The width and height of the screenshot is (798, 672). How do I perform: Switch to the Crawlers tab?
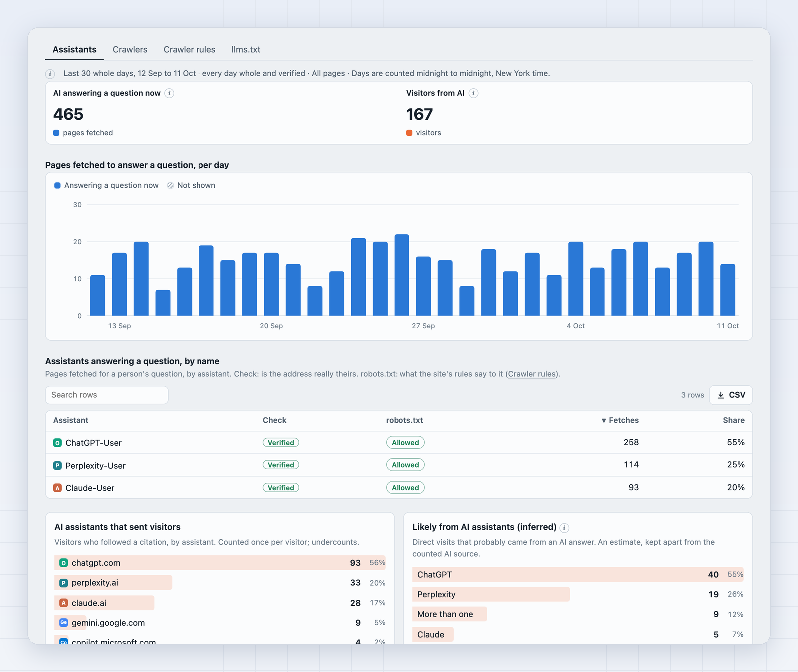click(130, 49)
